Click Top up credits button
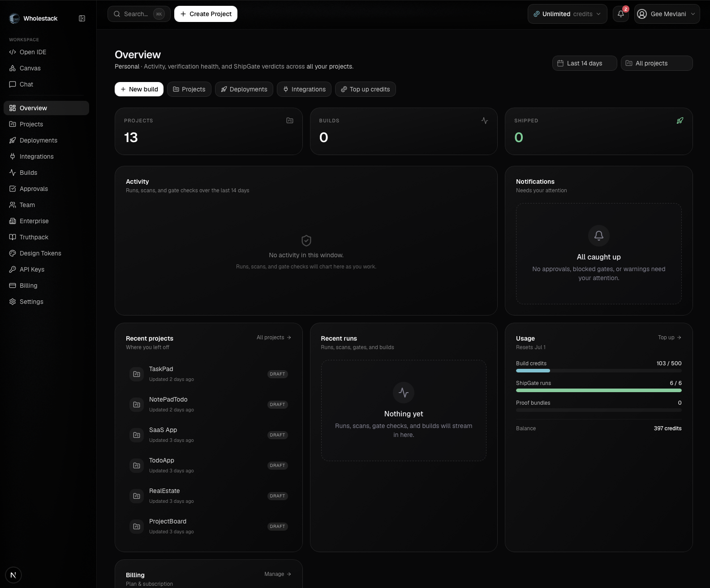Image resolution: width=710 pixels, height=588 pixels. (366, 89)
